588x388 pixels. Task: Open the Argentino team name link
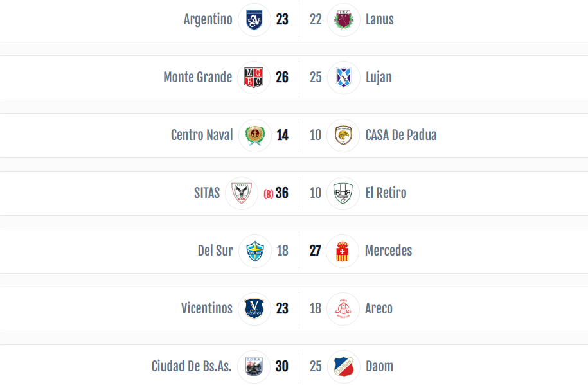(208, 19)
